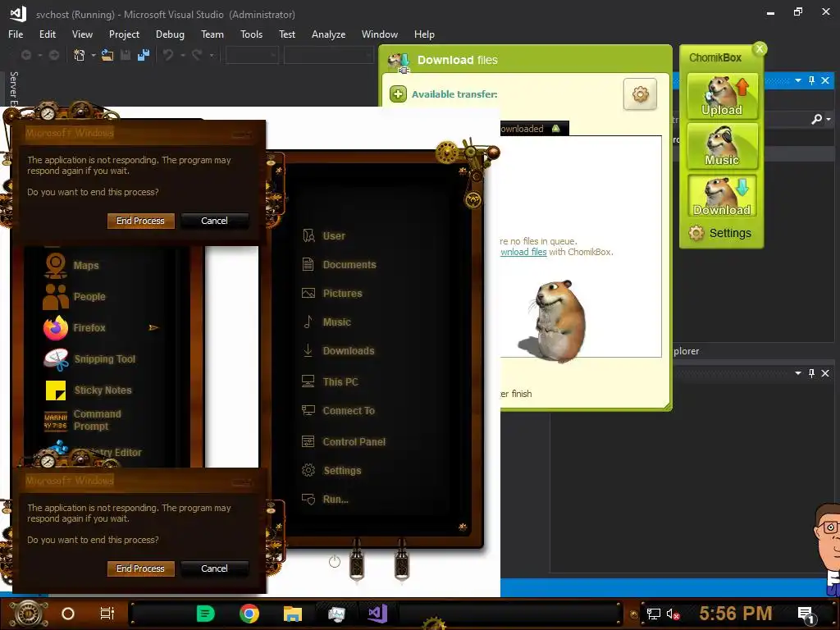Open the Help menu
Viewport: 840px width, 630px height.
coord(424,34)
